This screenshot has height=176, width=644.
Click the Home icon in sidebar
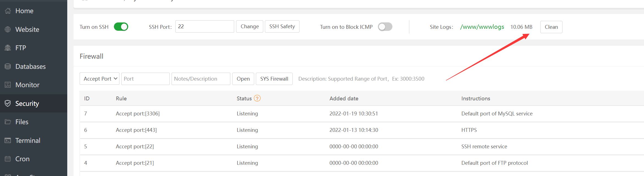point(8,11)
